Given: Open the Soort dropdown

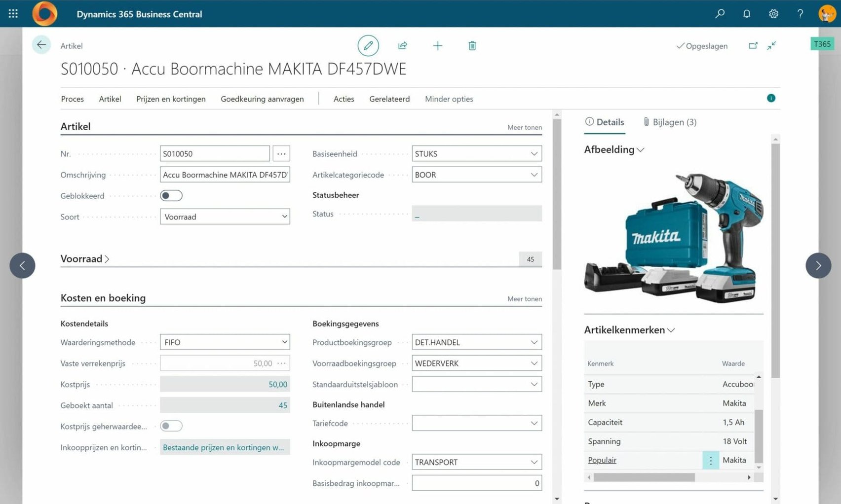Looking at the screenshot, I should 225,216.
